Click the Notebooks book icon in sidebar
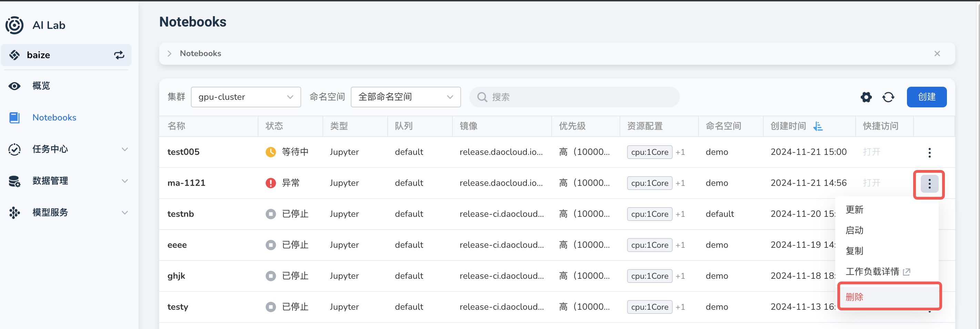Viewport: 980px width, 329px height. (14, 118)
